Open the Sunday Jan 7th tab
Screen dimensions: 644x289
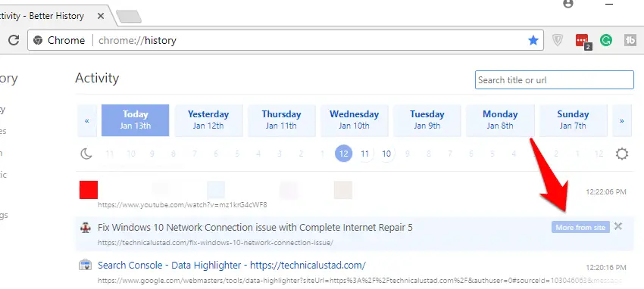(573, 120)
